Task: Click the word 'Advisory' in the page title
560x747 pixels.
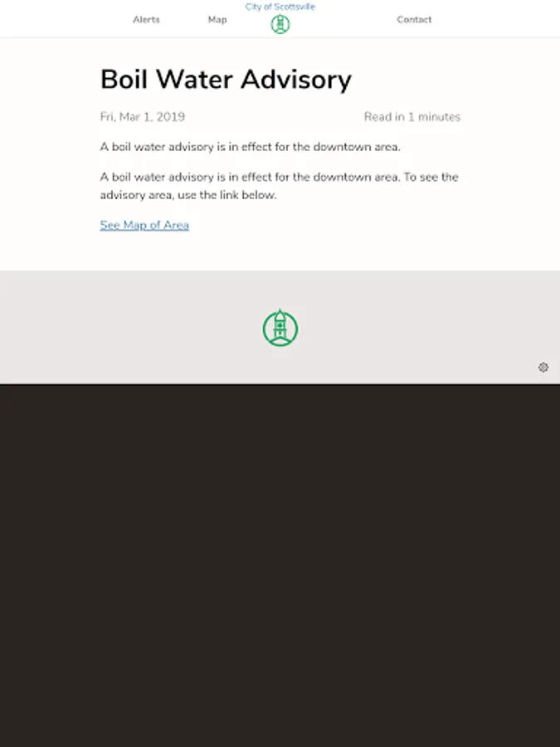Action: point(296,79)
